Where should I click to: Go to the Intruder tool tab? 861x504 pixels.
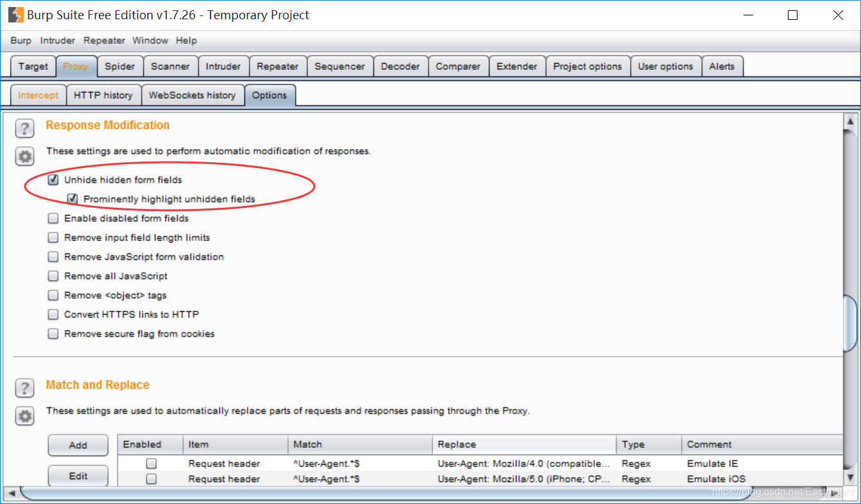click(223, 66)
